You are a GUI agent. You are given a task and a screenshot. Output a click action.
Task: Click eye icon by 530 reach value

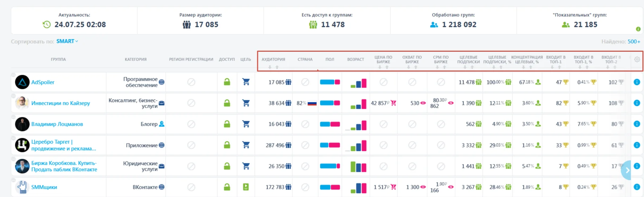423,103
